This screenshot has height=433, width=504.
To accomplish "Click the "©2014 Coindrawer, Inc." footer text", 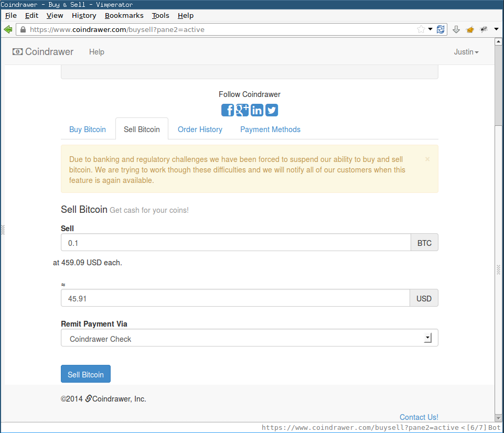I will tap(103, 398).
